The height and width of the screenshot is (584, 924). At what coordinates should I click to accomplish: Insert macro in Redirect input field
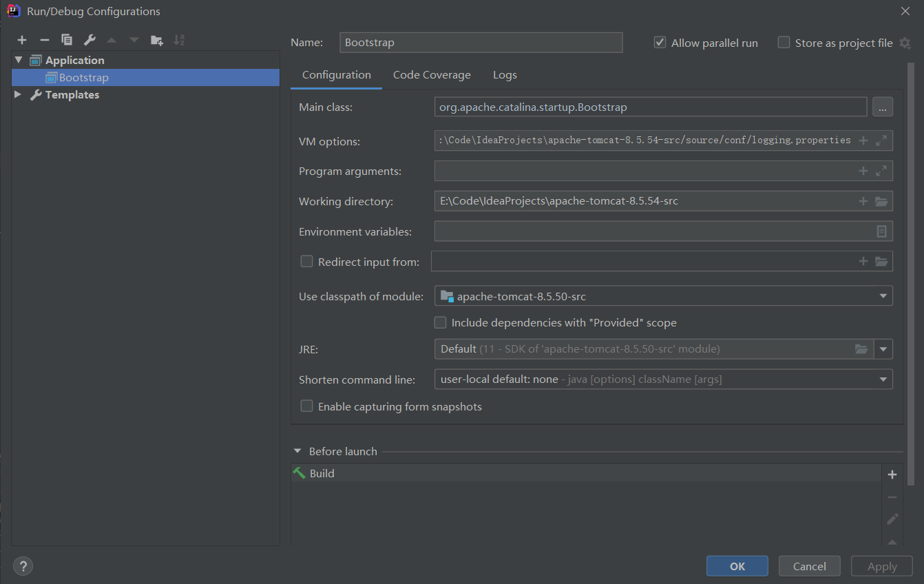863,261
